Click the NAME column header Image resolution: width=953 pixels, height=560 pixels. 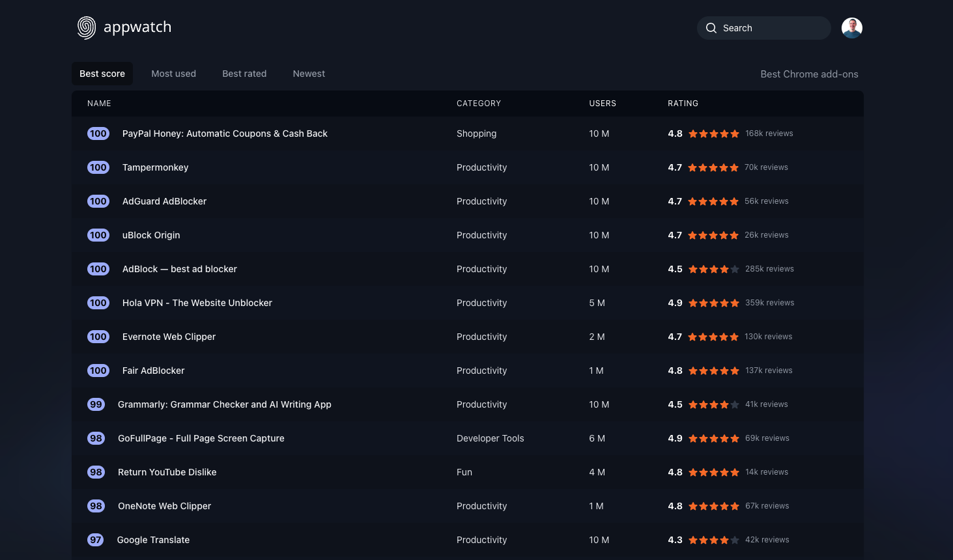tap(99, 104)
